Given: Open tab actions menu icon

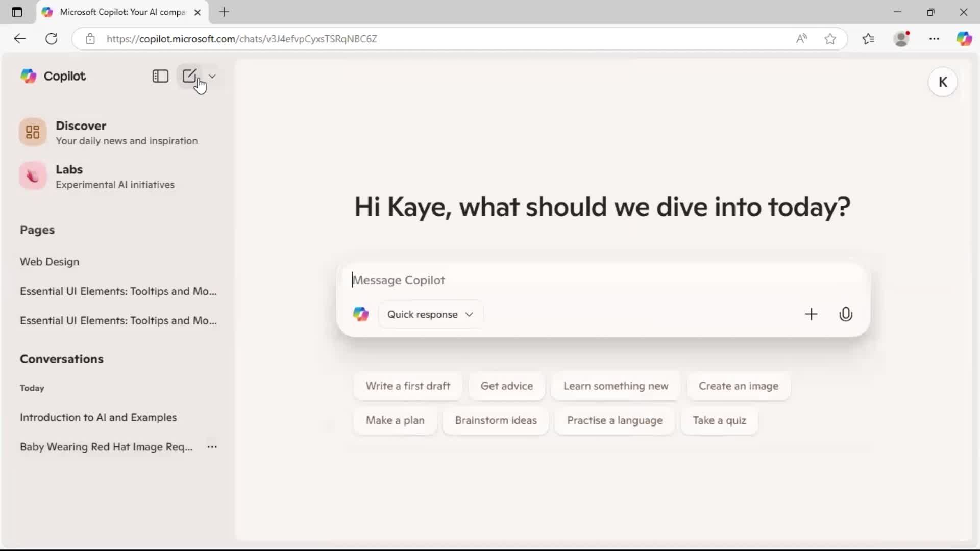Looking at the screenshot, I should [17, 12].
